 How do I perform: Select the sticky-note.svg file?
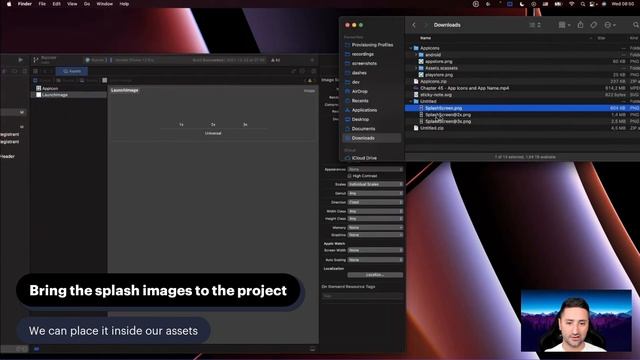(x=436, y=95)
